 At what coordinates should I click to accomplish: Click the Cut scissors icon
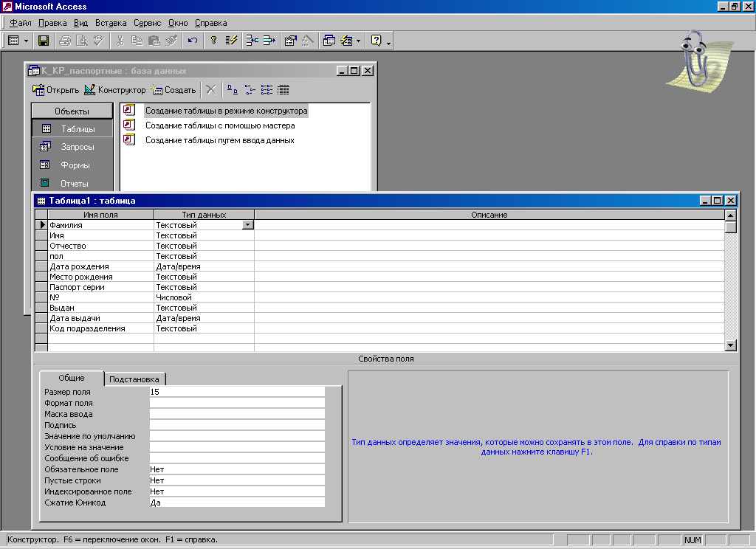point(120,41)
